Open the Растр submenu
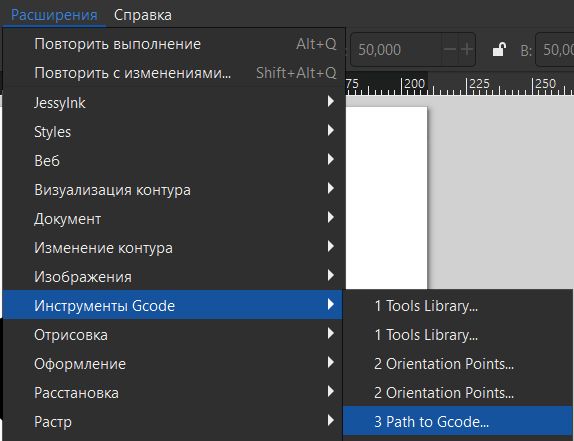This screenshot has width=574, height=441. [x=174, y=422]
